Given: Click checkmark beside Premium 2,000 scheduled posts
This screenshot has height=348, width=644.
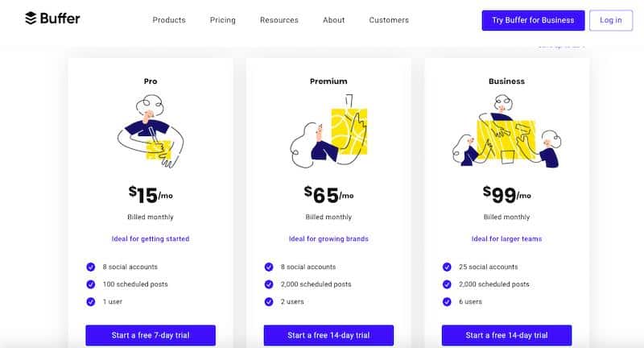Looking at the screenshot, I should click(269, 284).
